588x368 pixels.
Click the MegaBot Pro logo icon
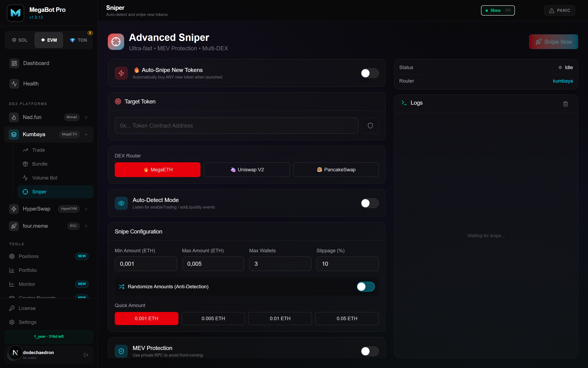[16, 13]
